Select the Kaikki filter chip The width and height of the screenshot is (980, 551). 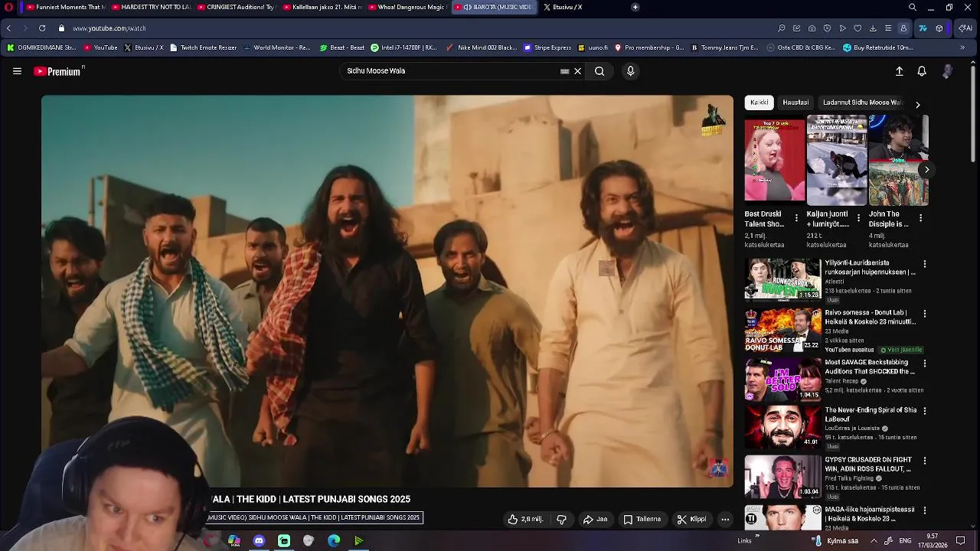[x=759, y=103]
